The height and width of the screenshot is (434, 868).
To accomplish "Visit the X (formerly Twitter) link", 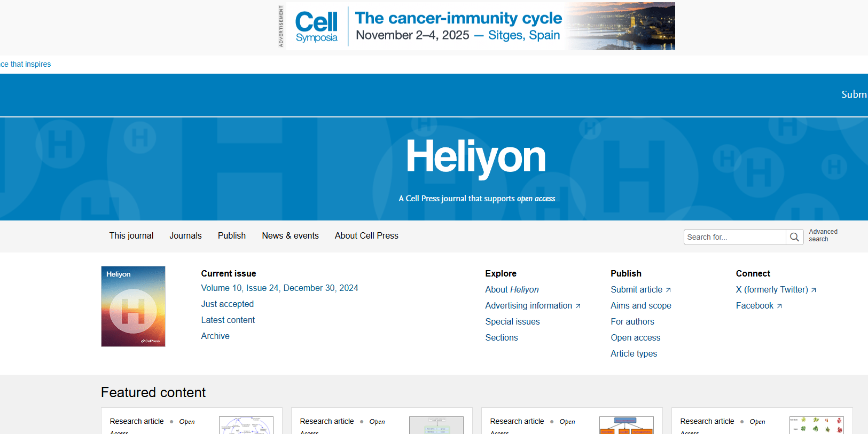I will pyautogui.click(x=776, y=289).
